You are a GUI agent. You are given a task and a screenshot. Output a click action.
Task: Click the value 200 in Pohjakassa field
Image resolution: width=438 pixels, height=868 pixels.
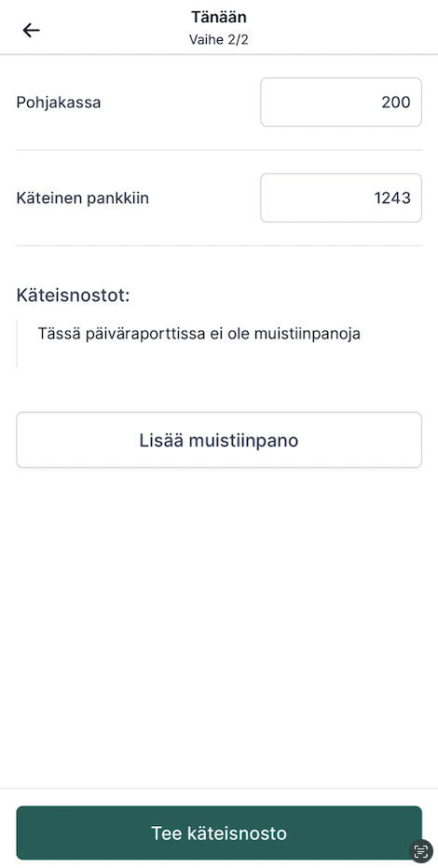click(x=396, y=103)
